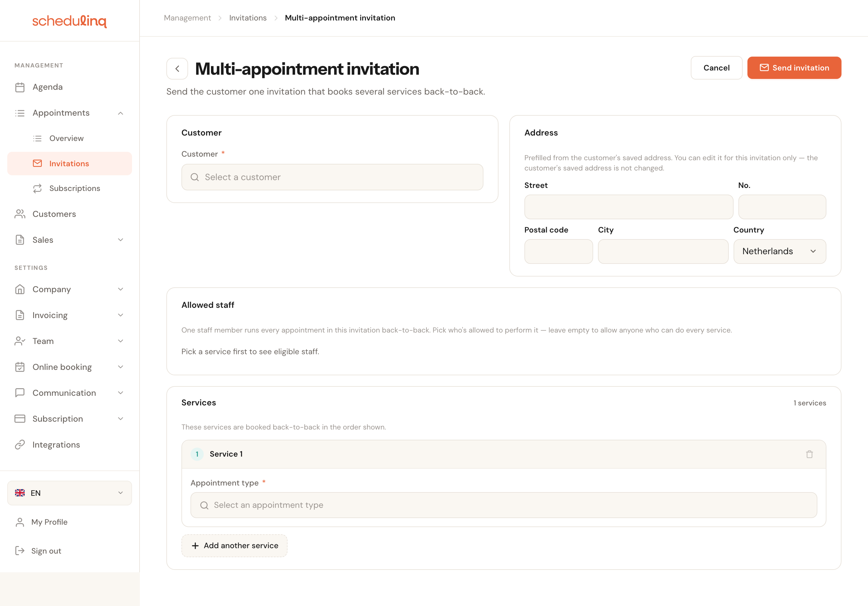Focus Select an appointment type field
This screenshot has height=606, width=868.
tap(504, 505)
